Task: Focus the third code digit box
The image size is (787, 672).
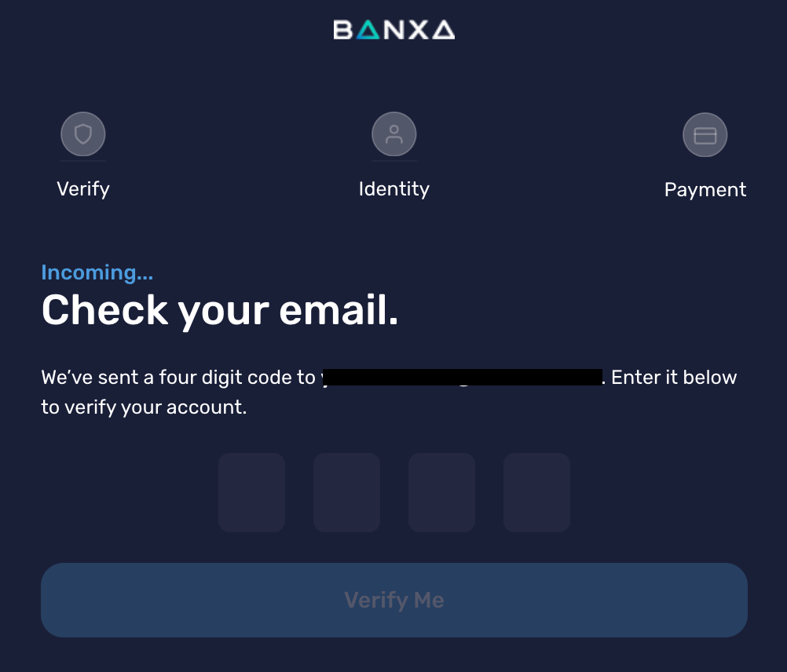Action: (x=441, y=492)
